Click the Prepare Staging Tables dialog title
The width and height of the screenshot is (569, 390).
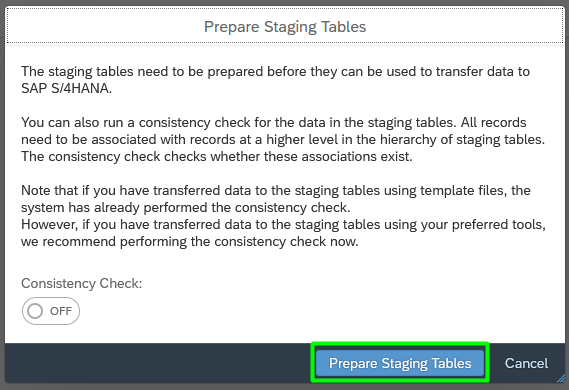click(x=285, y=27)
